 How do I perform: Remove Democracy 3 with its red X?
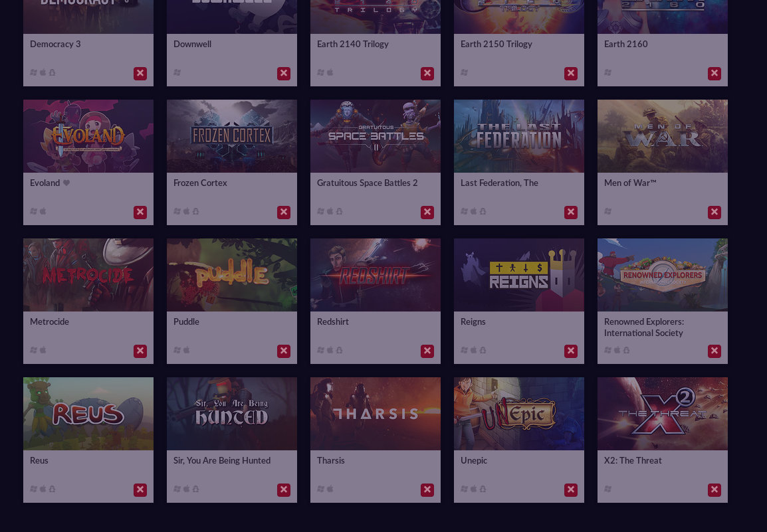tap(140, 73)
